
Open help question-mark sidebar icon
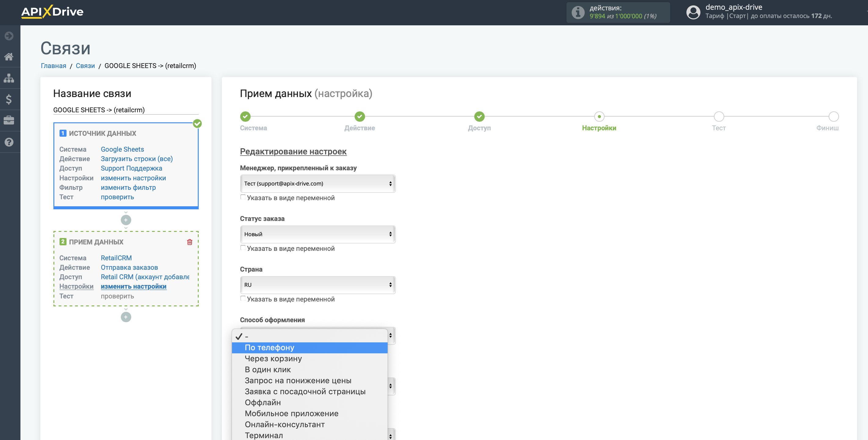point(9,142)
